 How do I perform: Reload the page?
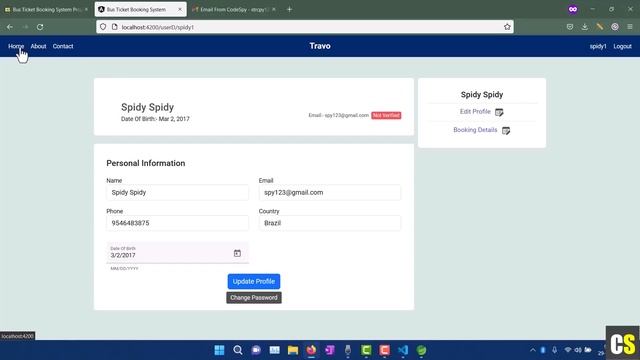(x=40, y=27)
